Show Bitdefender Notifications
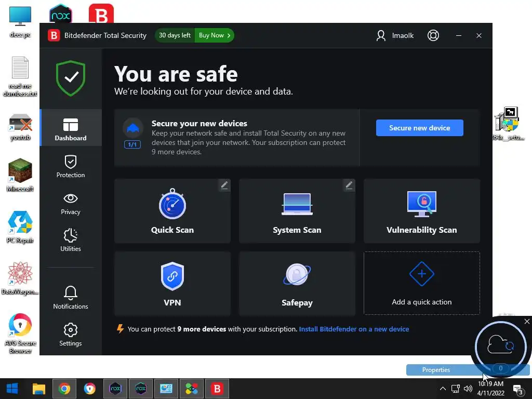Image resolution: width=532 pixels, height=399 pixels. (x=71, y=298)
